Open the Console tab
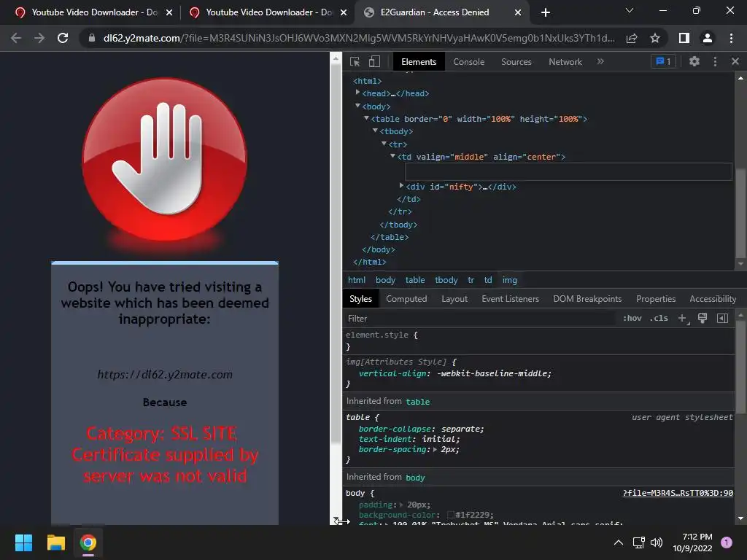Viewport: 747px width, 560px height. coord(468,62)
